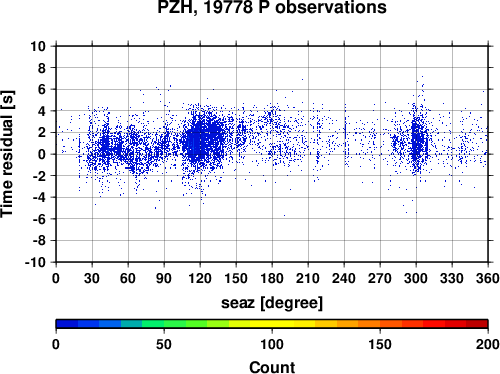500x374 pixels.
Task: Click the y-axis tick label 0
Action: coord(42,154)
